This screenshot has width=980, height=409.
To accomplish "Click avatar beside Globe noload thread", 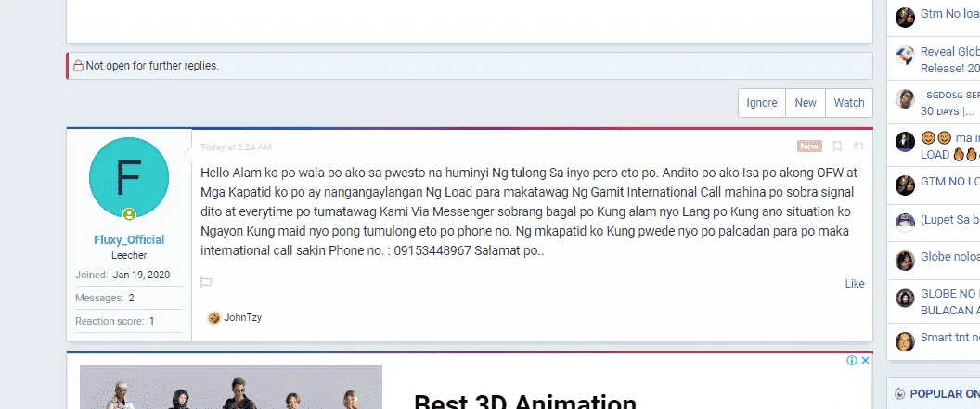I will [x=905, y=261].
